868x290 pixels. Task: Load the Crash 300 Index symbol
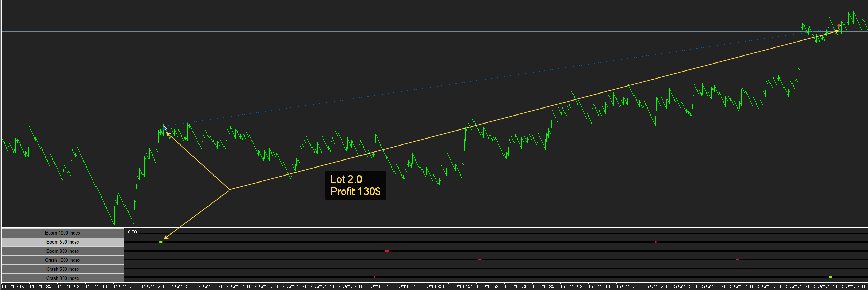point(63,278)
